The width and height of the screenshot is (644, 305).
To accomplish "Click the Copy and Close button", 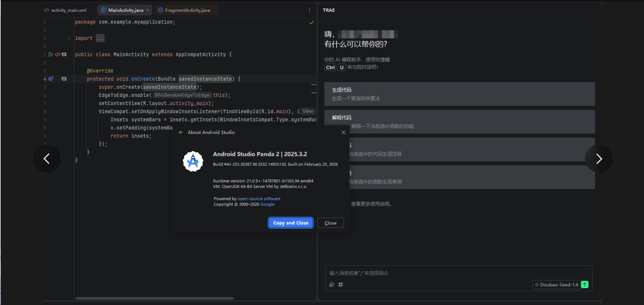I will (290, 223).
